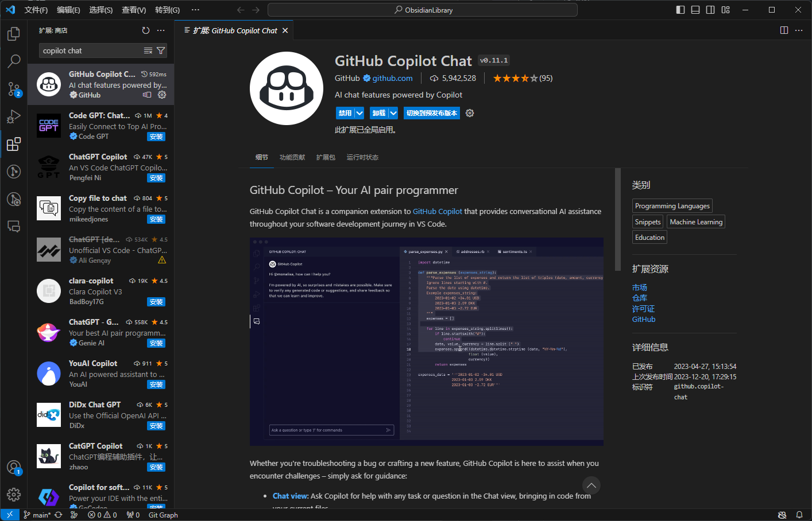The height and width of the screenshot is (521, 812).
Task: Open the Search view from the activity bar
Action: 14,61
